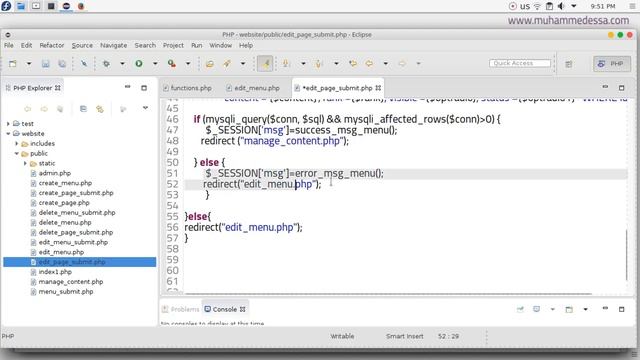Expand the static folder
The height and width of the screenshot is (360, 640).
[25, 163]
